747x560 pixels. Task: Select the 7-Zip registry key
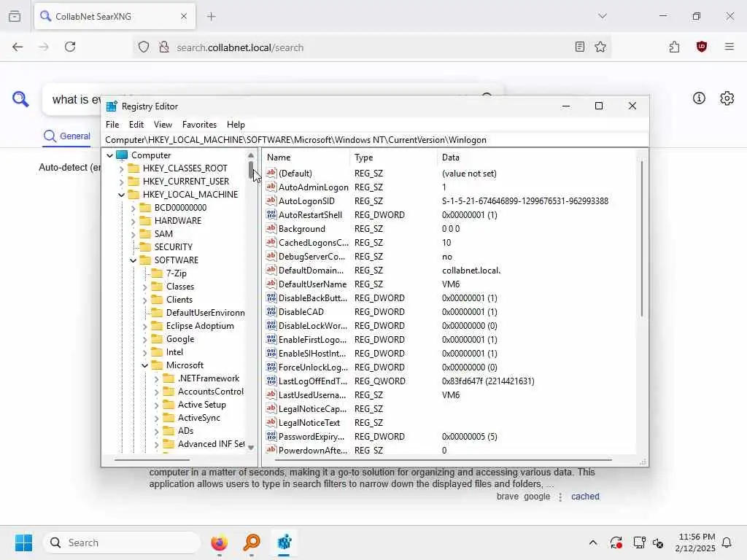tap(177, 273)
